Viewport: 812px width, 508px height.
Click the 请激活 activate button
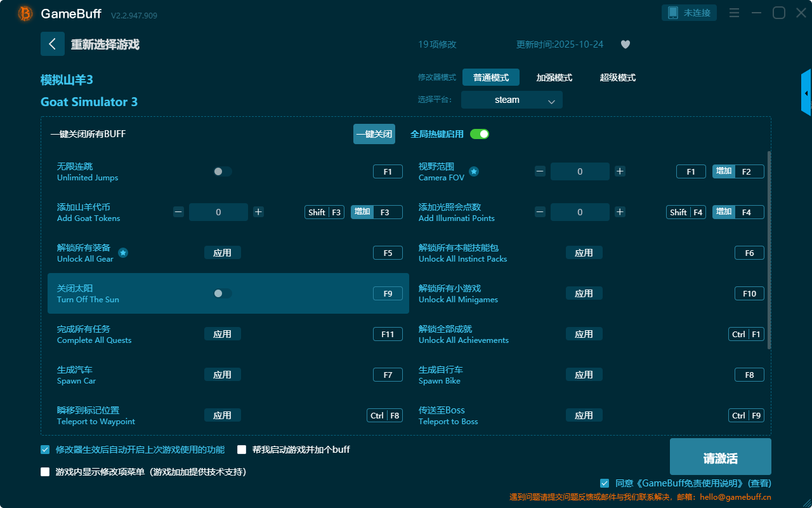pos(720,457)
